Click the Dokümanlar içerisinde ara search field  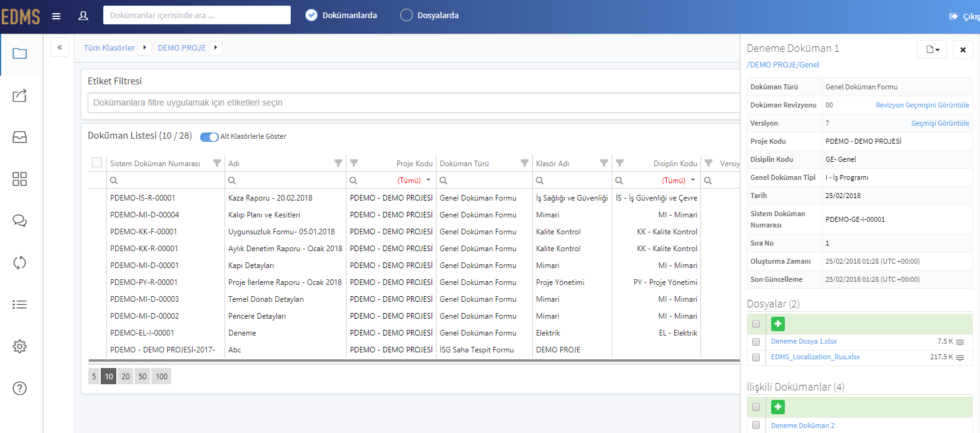click(197, 15)
